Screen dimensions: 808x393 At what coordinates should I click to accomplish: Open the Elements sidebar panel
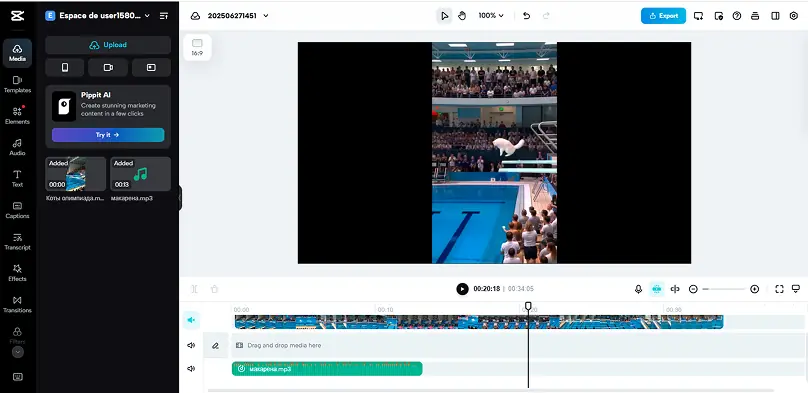coord(18,116)
